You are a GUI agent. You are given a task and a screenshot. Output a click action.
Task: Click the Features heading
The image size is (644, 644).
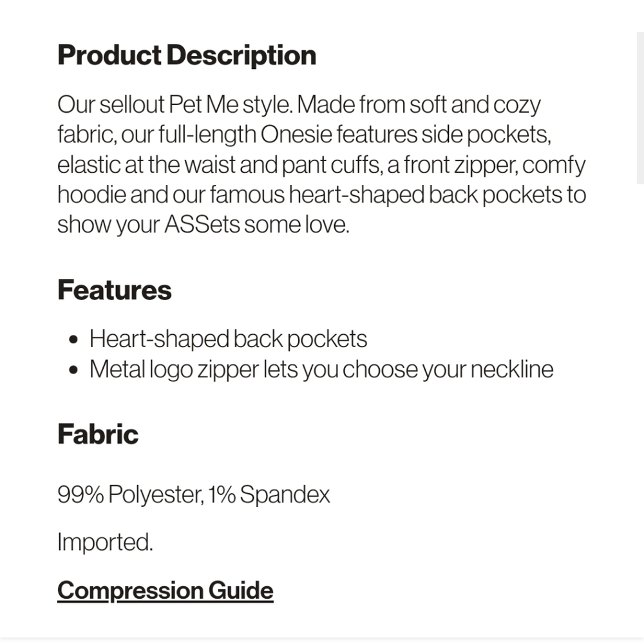click(x=115, y=290)
